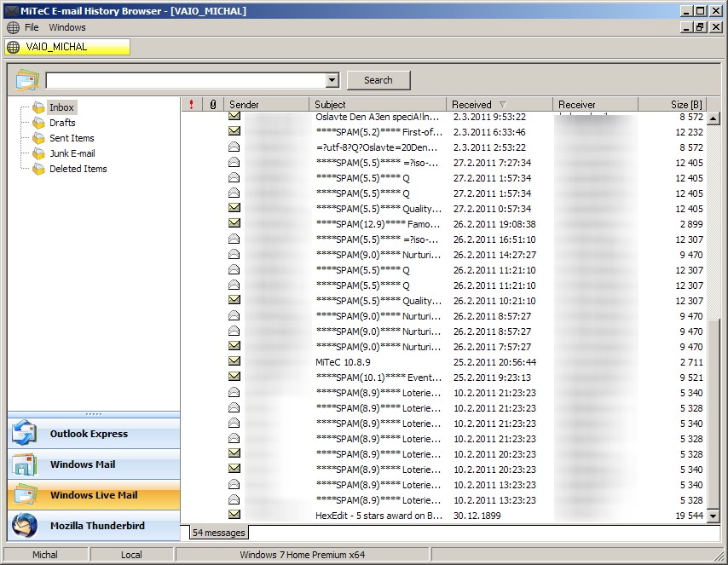The height and width of the screenshot is (565, 728).
Task: Click received date 30.12.1899
Action: pos(477,516)
